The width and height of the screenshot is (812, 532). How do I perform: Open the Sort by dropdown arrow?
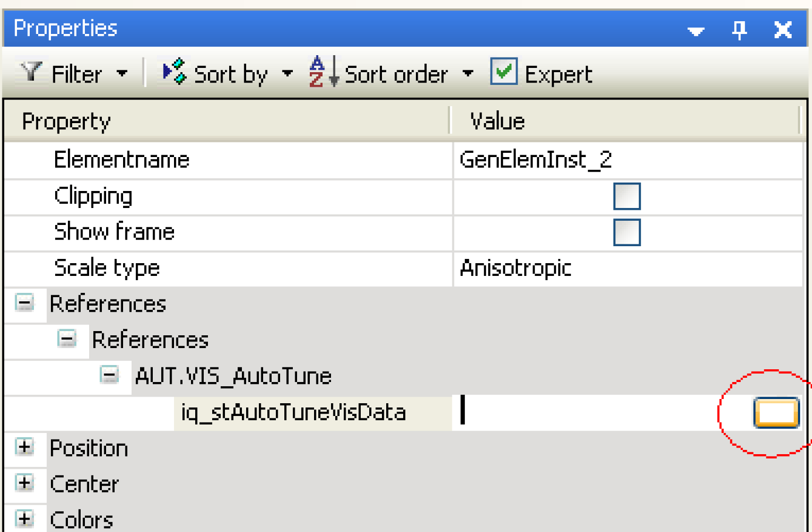tap(287, 74)
